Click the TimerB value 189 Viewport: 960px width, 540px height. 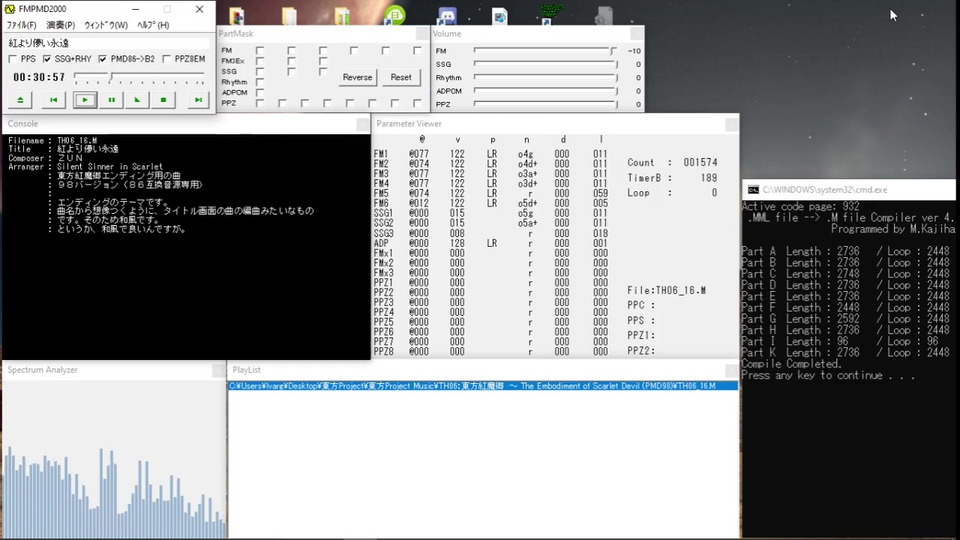(709, 178)
